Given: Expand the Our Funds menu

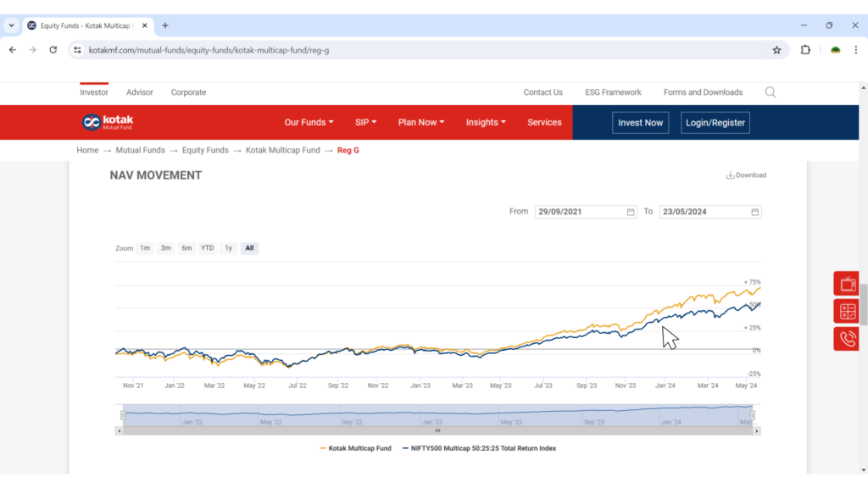Looking at the screenshot, I should click(309, 122).
